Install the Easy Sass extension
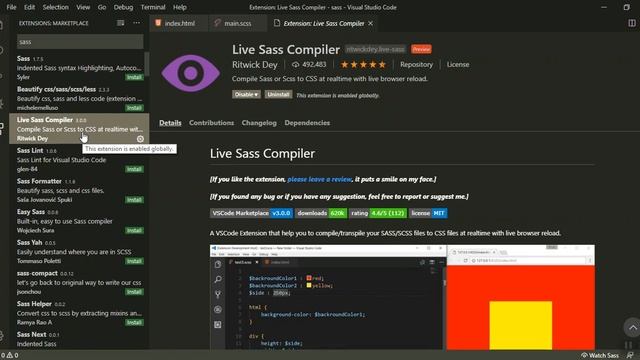 coord(134,230)
